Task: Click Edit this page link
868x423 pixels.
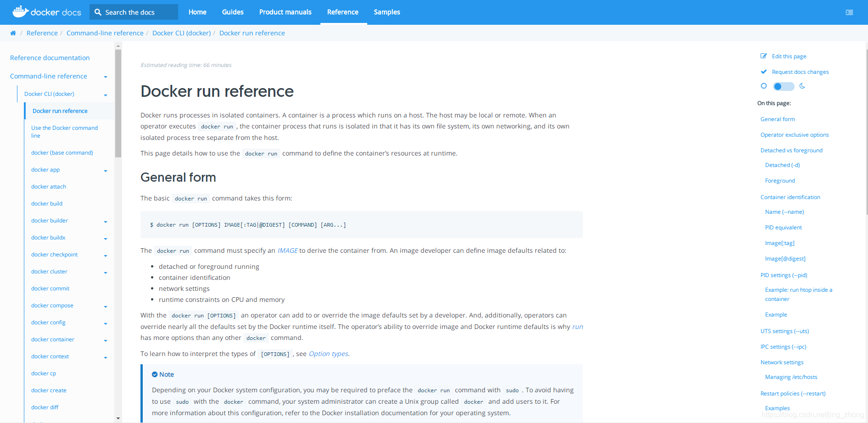Action: pyautogui.click(x=789, y=56)
